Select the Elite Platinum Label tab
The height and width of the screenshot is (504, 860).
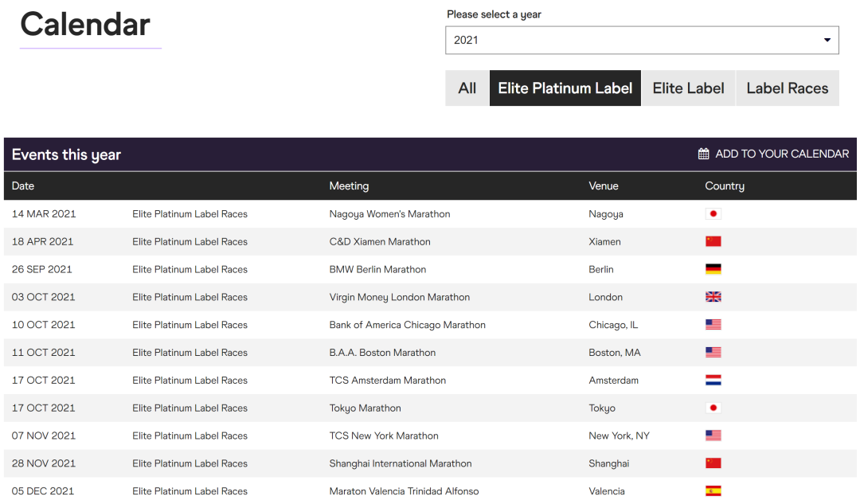tap(565, 88)
